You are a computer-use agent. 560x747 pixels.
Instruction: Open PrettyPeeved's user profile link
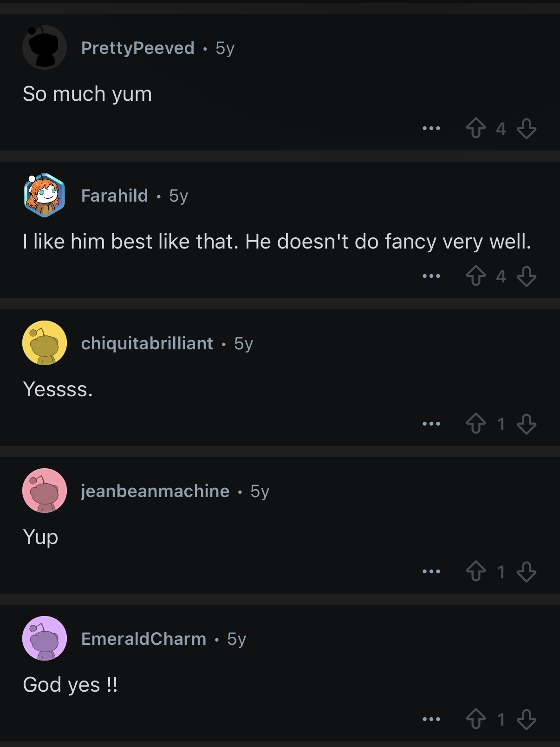(x=137, y=48)
